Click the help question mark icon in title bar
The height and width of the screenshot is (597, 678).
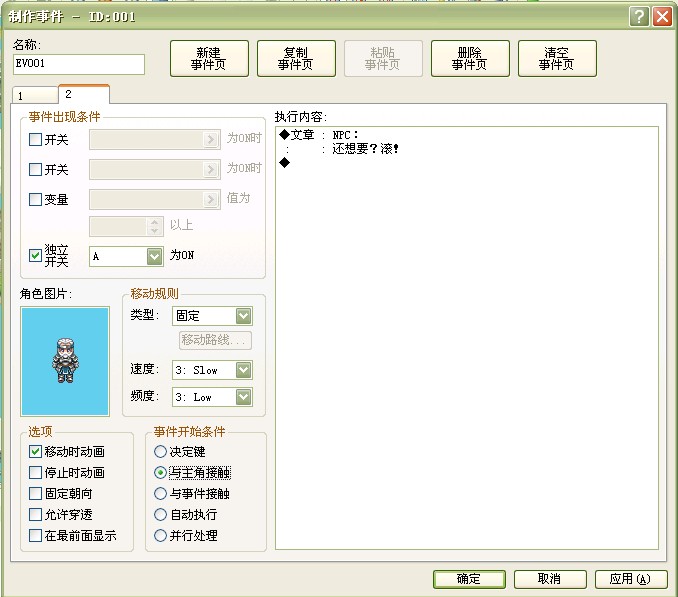[x=639, y=17]
